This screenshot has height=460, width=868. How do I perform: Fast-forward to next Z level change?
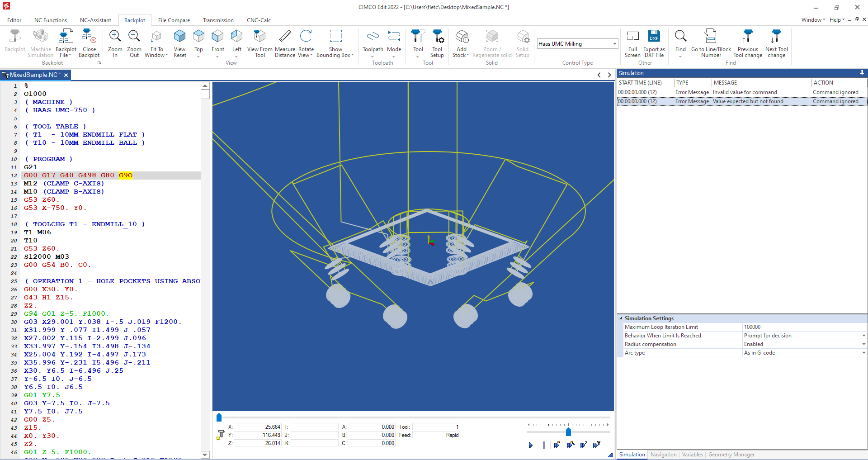coord(584,445)
